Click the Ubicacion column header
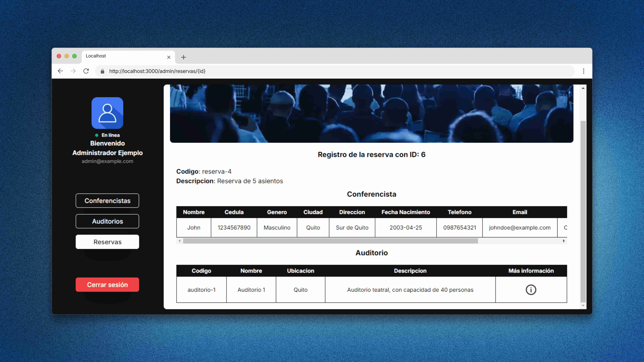Viewport: 644px width, 362px height. click(301, 271)
